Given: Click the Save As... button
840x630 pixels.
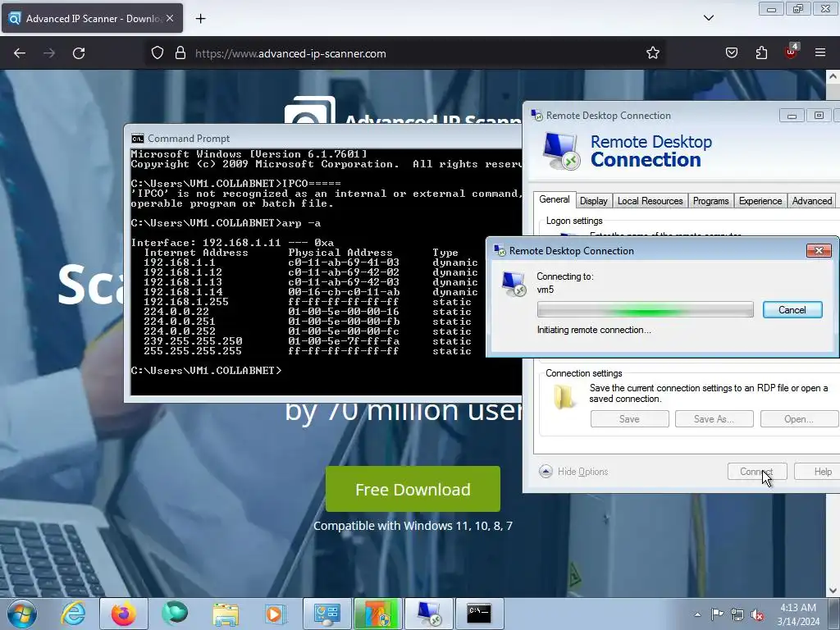Looking at the screenshot, I should pos(714,419).
